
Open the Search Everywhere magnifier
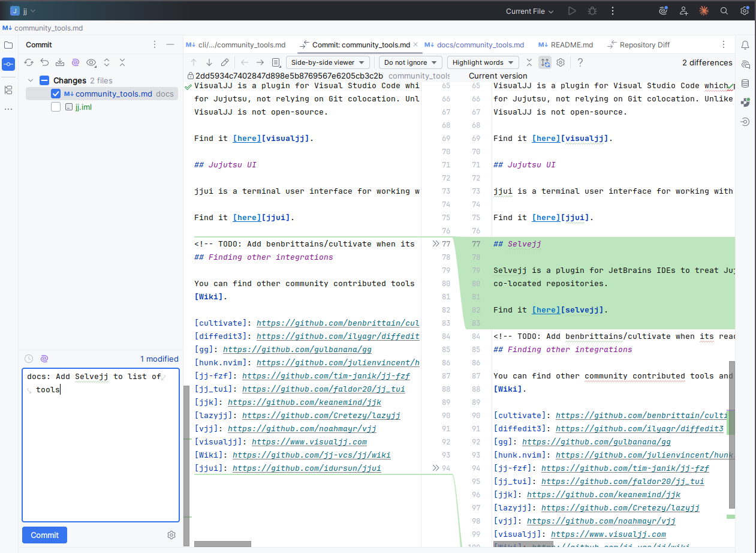[724, 11]
